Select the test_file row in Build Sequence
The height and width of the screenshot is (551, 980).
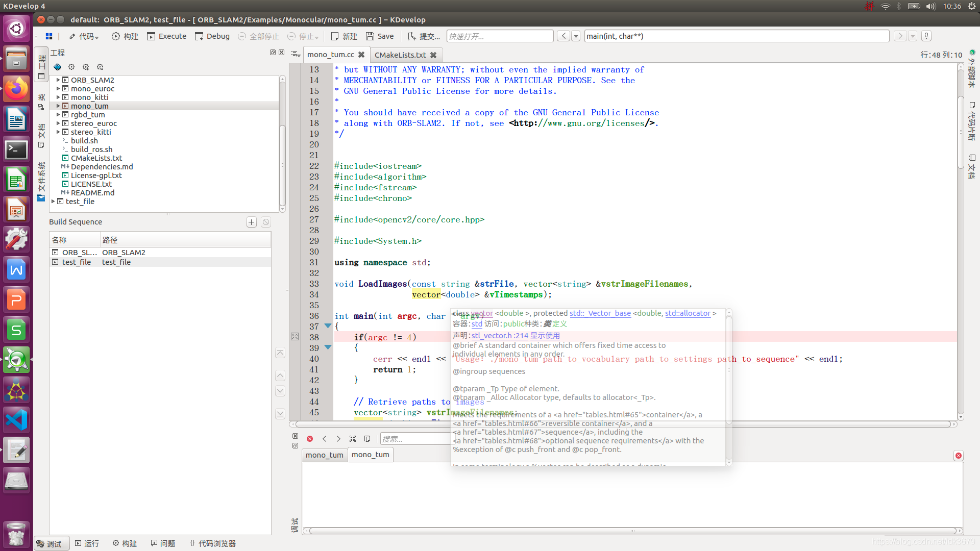(x=160, y=262)
